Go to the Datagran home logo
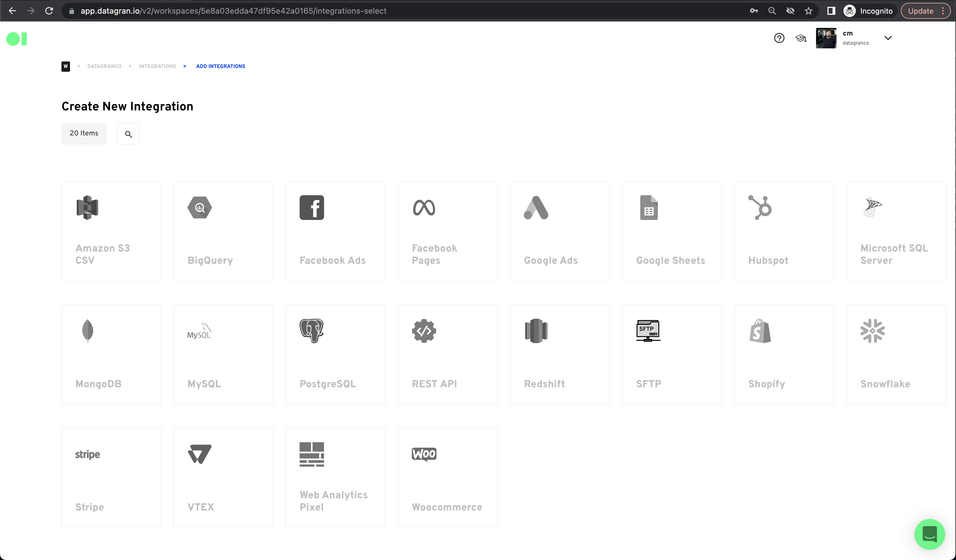This screenshot has width=956, height=560. pyautogui.click(x=17, y=39)
